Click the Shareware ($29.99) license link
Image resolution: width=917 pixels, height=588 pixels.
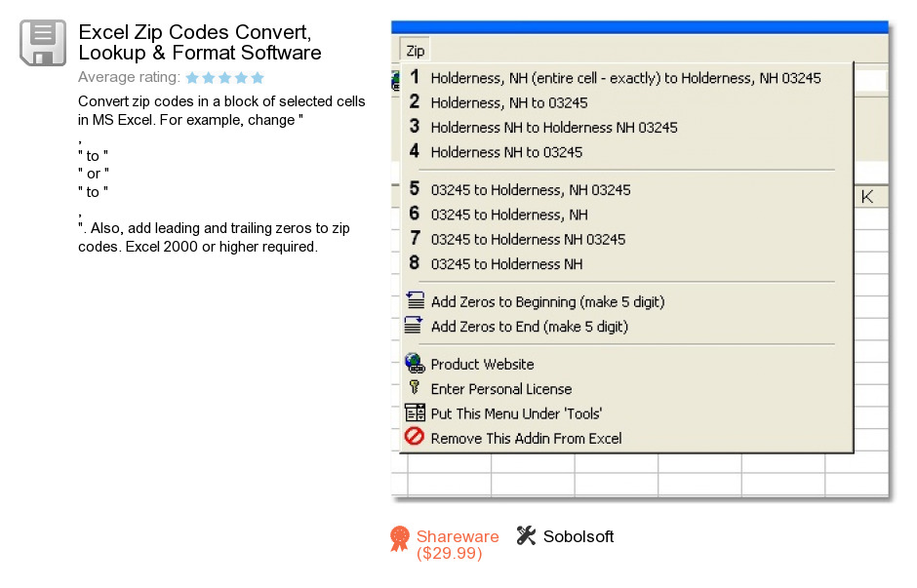point(458,544)
